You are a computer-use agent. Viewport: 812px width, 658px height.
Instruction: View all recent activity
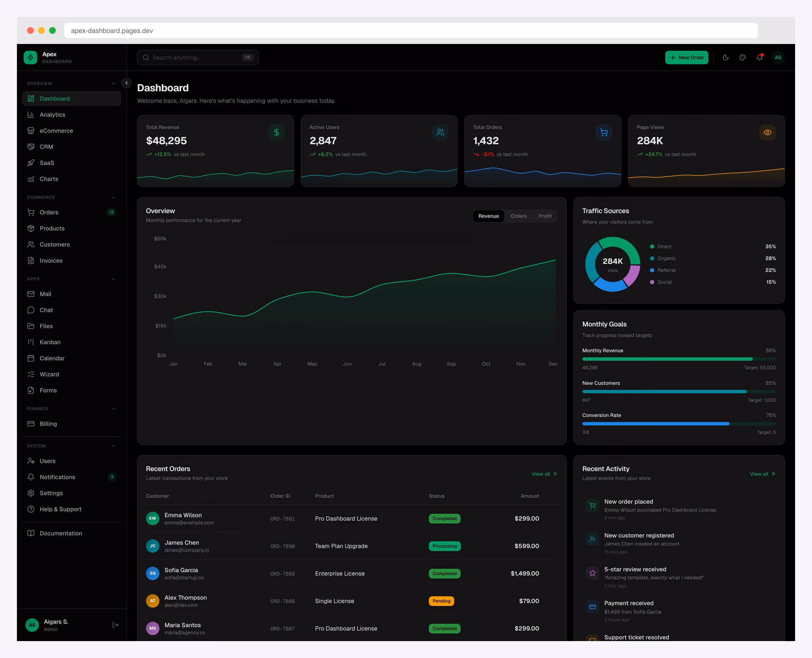pos(763,474)
